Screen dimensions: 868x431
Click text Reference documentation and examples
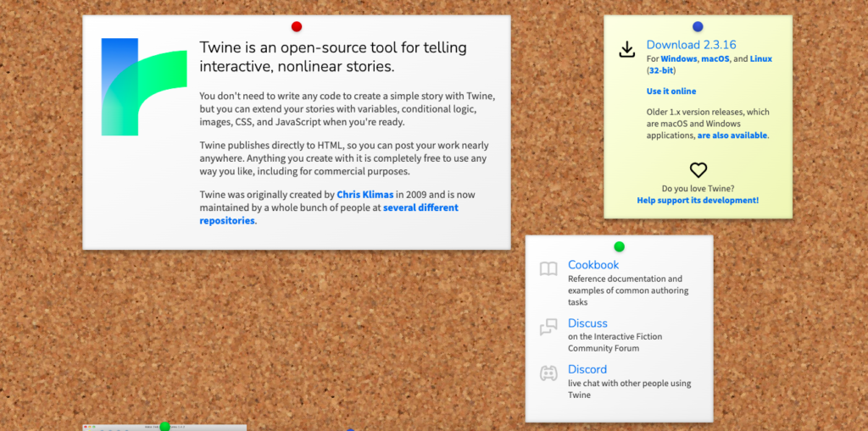[x=628, y=290]
